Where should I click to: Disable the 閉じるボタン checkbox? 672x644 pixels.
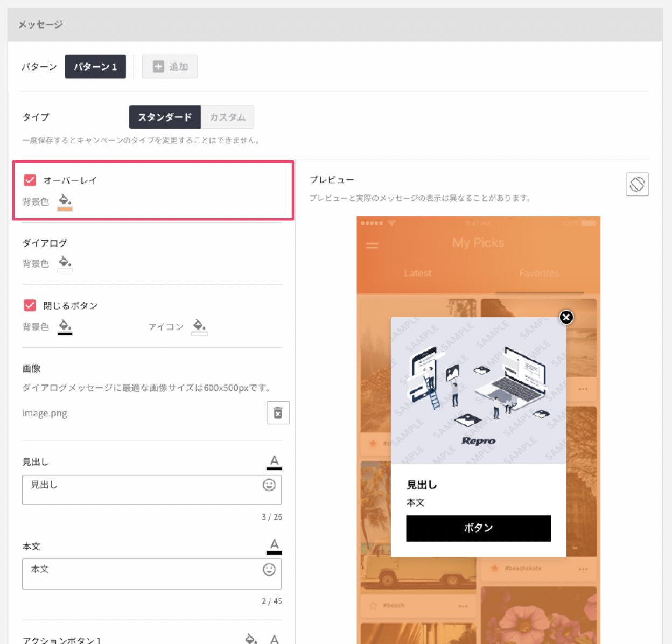pos(30,305)
